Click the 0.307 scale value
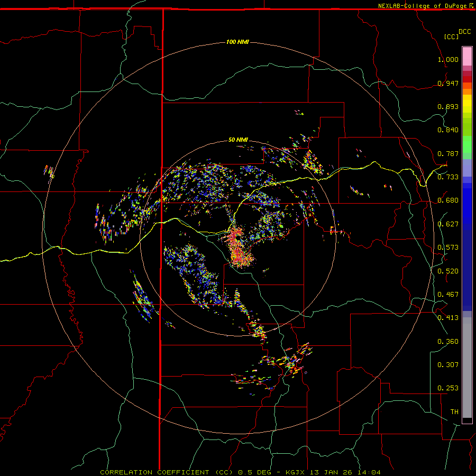476x476 pixels. coord(448,365)
